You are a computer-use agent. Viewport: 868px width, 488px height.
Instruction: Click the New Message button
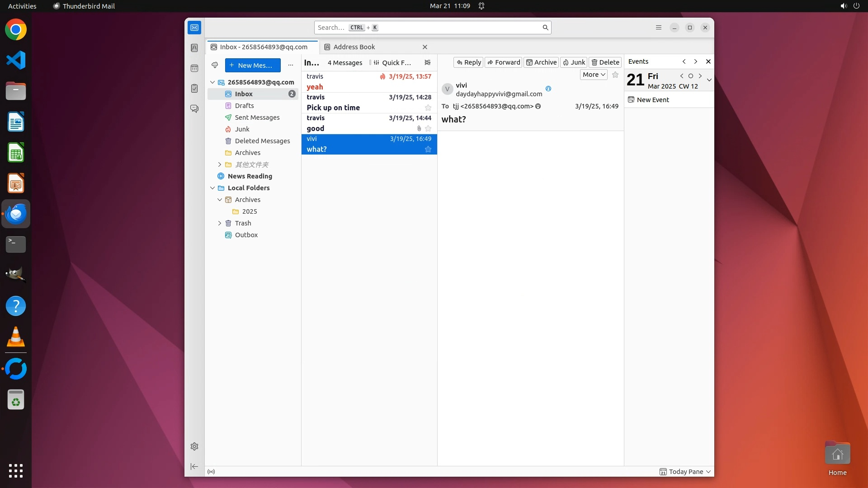252,65
